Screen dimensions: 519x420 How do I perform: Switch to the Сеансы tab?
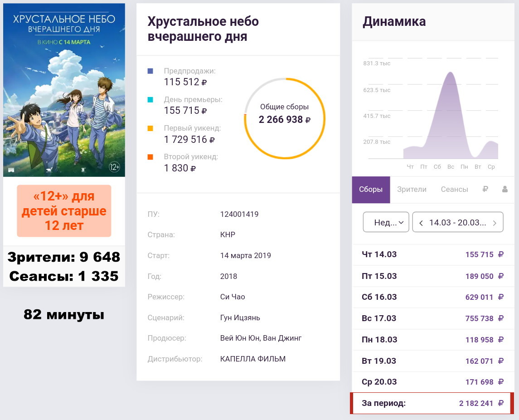[x=454, y=190]
